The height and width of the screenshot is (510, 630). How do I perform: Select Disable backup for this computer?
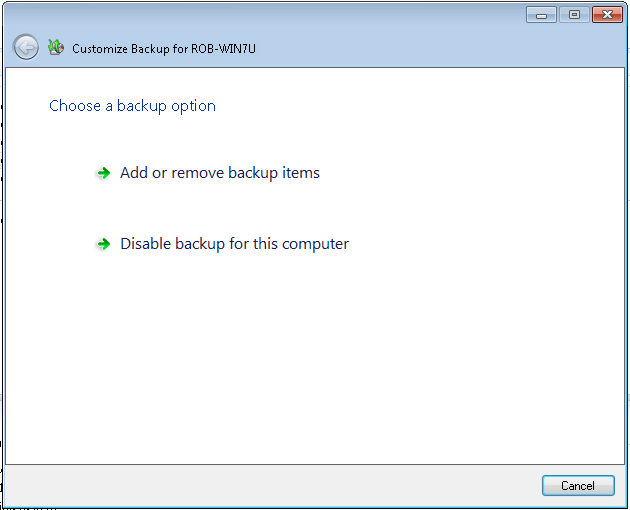(234, 244)
